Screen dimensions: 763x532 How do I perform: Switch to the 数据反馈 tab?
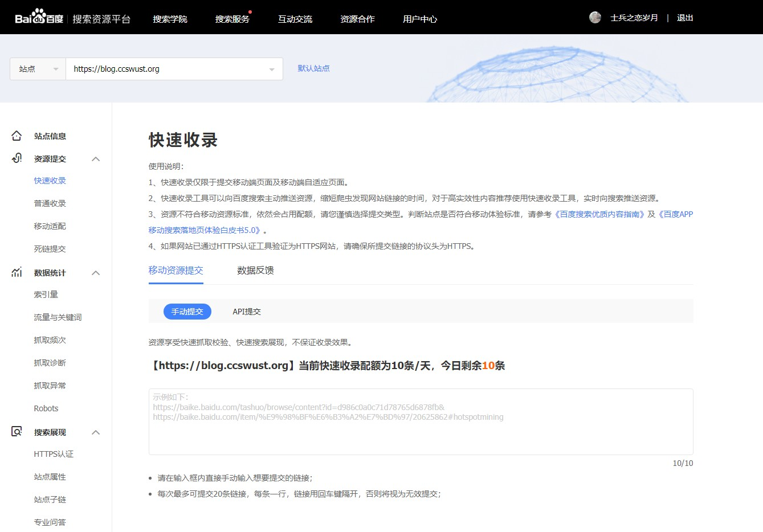click(x=255, y=271)
